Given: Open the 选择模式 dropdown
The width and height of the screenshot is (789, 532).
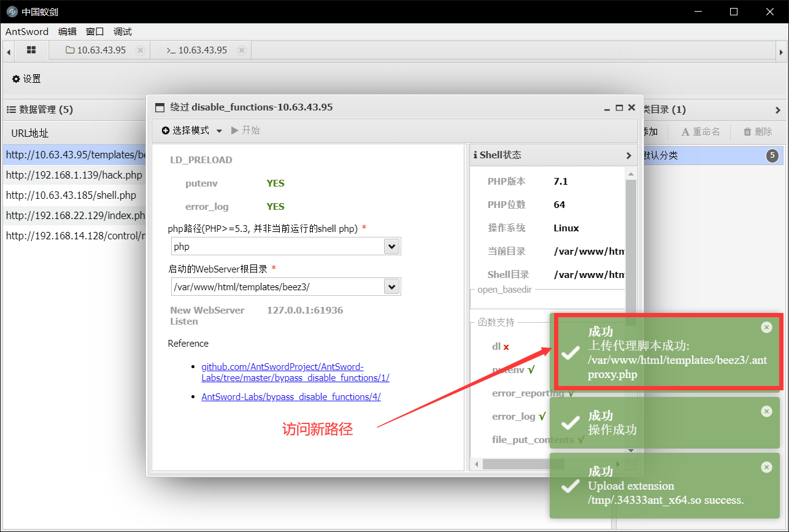Looking at the screenshot, I should click(191, 131).
